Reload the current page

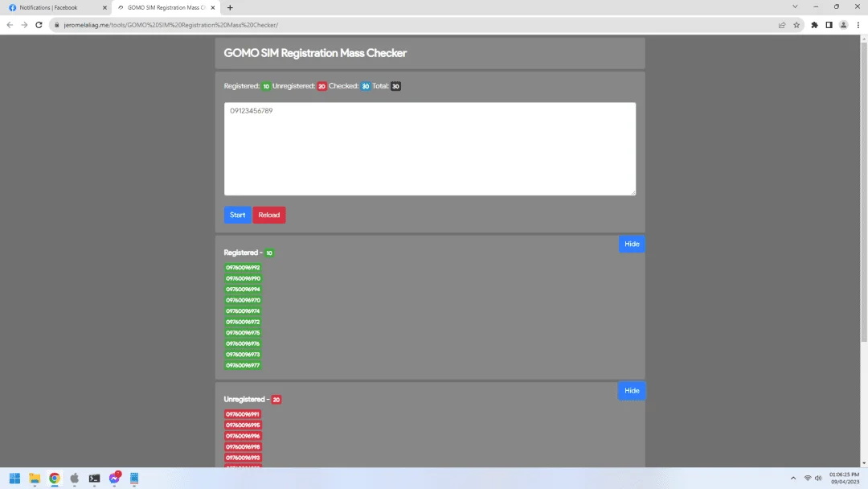pyautogui.click(x=39, y=25)
